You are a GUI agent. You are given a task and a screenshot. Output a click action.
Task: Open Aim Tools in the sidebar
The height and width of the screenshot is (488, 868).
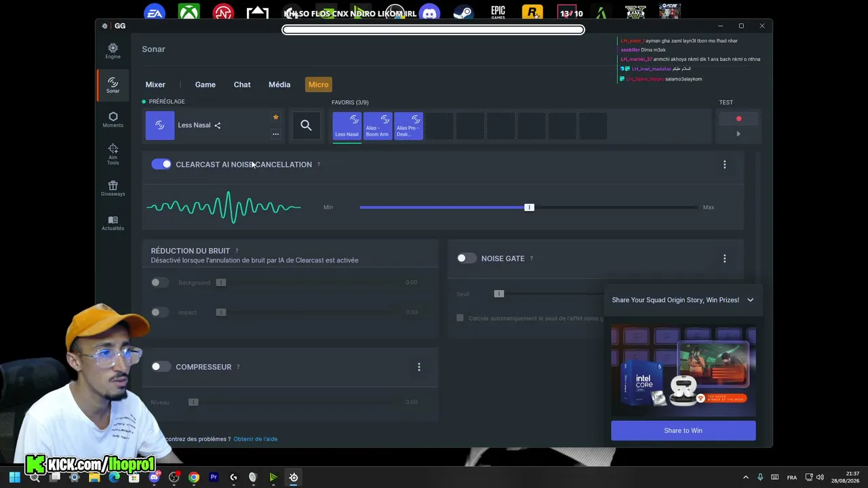pos(113,154)
